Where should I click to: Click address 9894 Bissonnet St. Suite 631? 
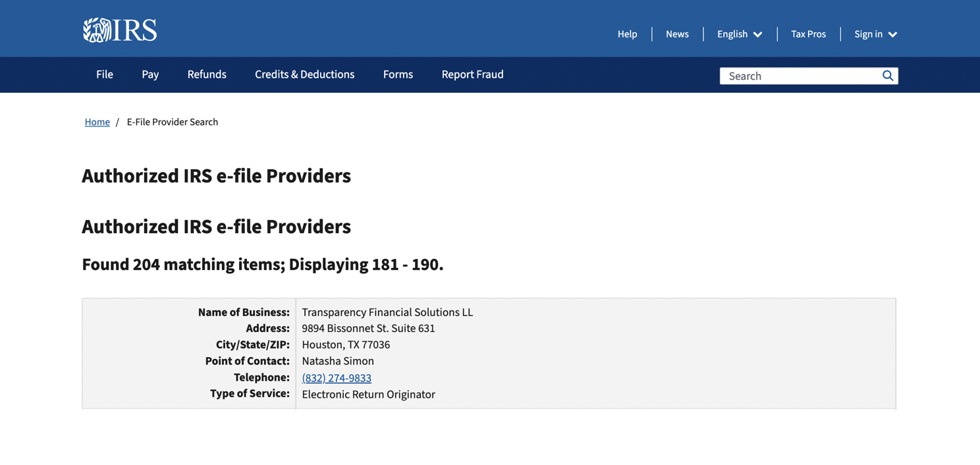point(368,328)
